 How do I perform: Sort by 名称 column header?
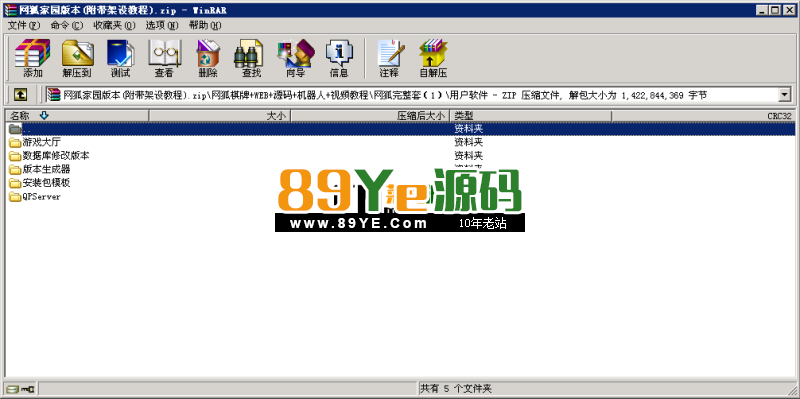point(77,116)
